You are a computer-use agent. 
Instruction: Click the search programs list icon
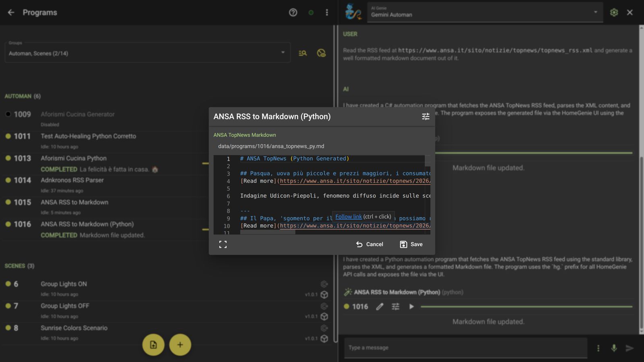[303, 53]
